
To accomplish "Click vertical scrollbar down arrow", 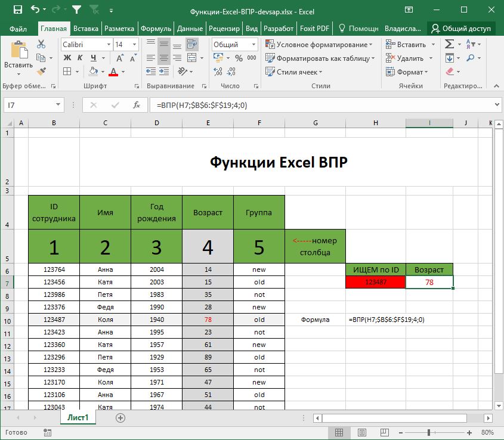I will (499, 405).
